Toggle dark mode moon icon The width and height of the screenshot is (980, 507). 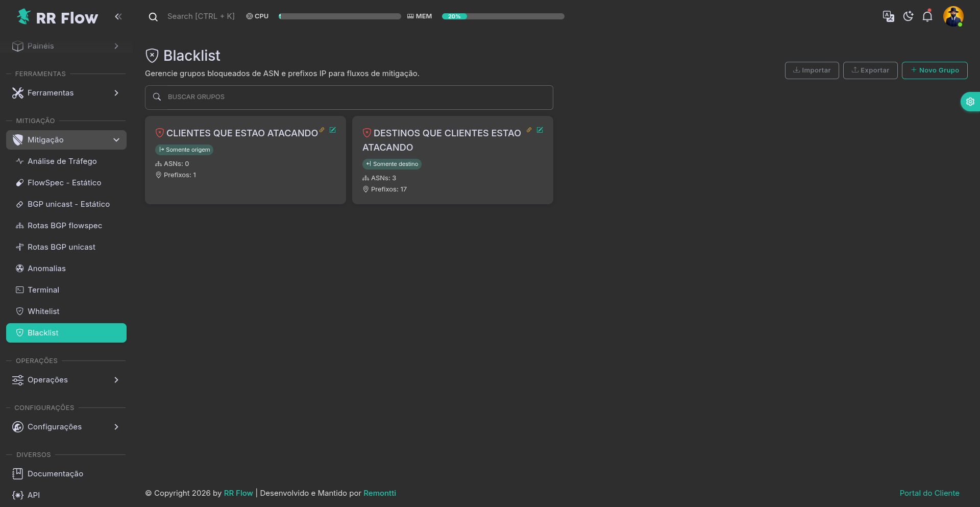[x=908, y=16]
